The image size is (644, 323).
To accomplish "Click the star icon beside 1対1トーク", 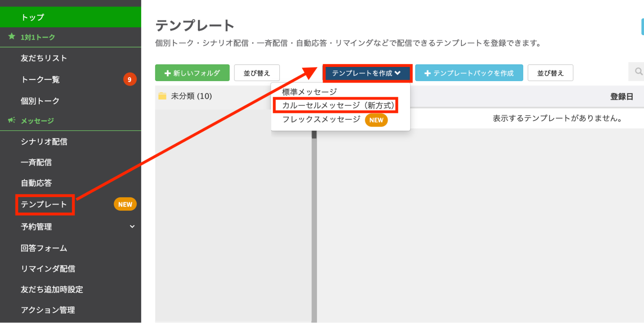I will tap(12, 37).
